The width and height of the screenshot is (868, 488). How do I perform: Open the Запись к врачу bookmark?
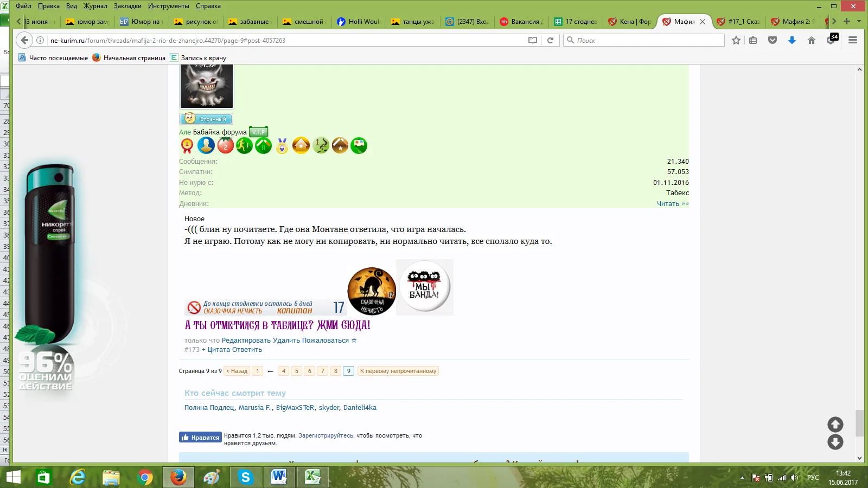(198, 58)
